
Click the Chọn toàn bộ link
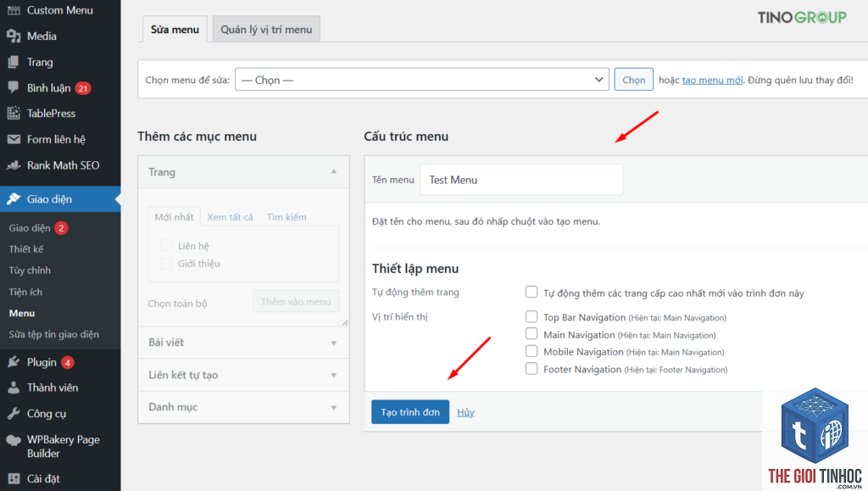pos(178,304)
